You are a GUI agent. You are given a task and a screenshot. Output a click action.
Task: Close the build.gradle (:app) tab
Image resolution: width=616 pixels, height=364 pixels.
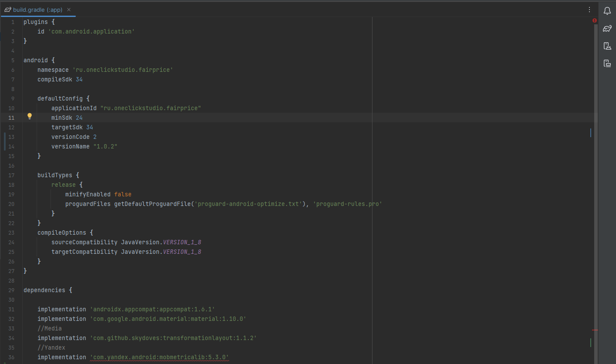(x=69, y=10)
